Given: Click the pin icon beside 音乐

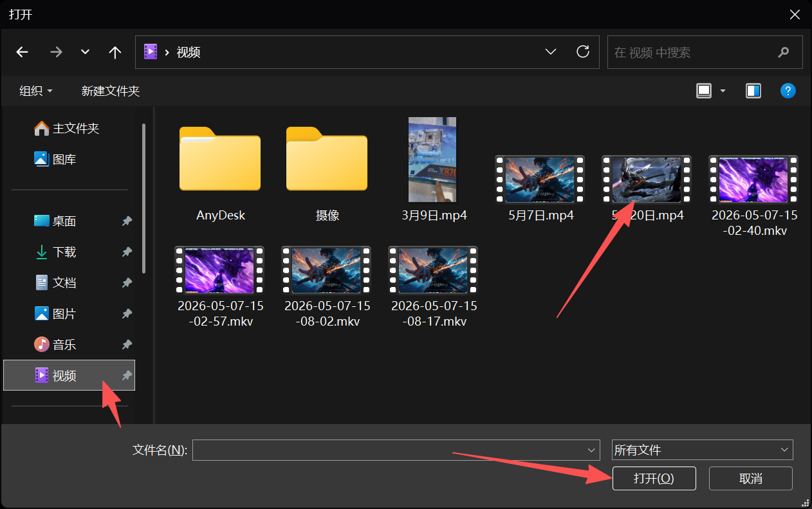Looking at the screenshot, I should click(x=127, y=345).
